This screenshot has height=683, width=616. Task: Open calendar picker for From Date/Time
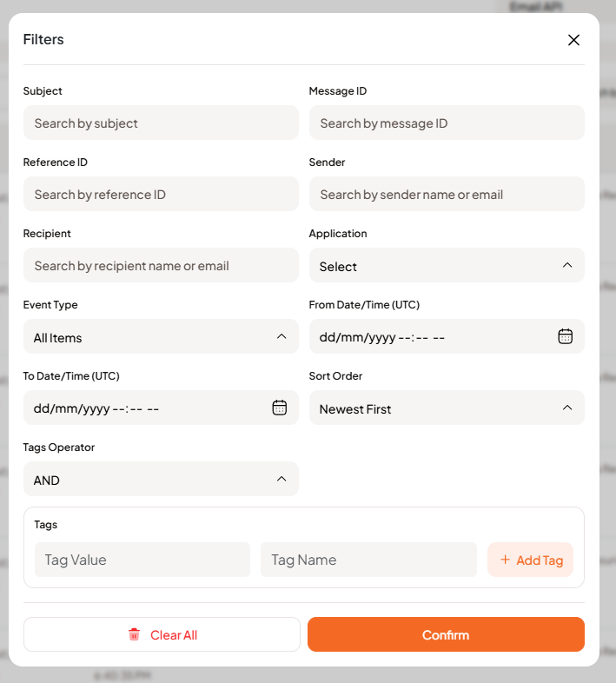(565, 336)
